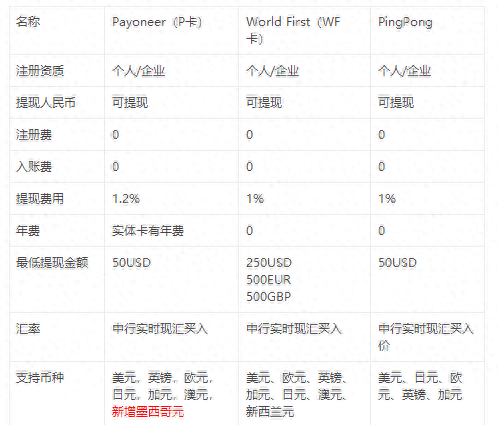Click the '500GBP' value under World First
The image size is (498, 425).
pos(269,297)
